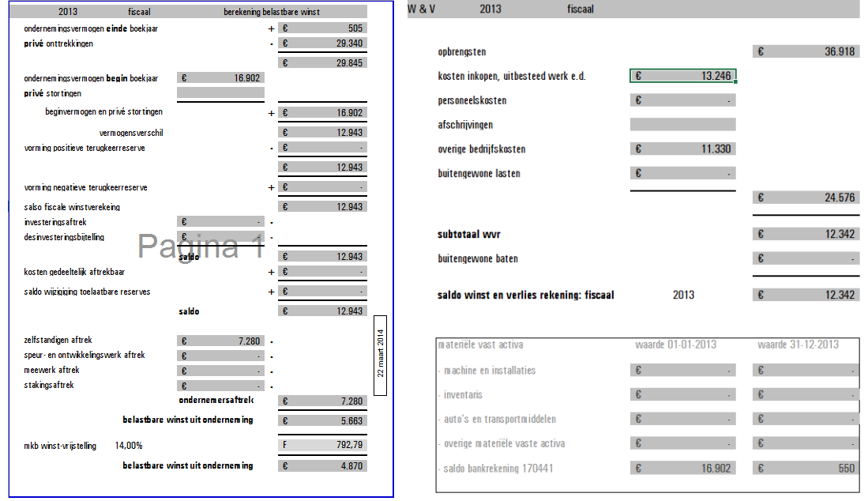Click the 'afschrijvingen' label

click(x=465, y=125)
